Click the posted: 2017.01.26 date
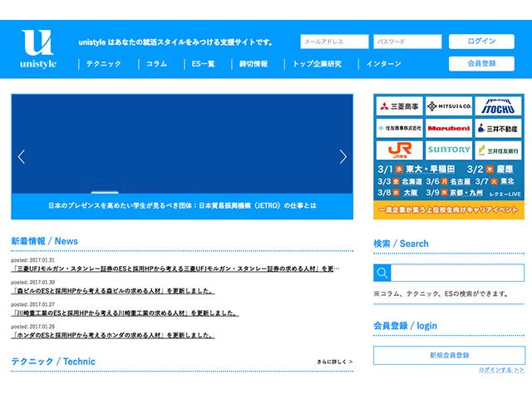 32,327
